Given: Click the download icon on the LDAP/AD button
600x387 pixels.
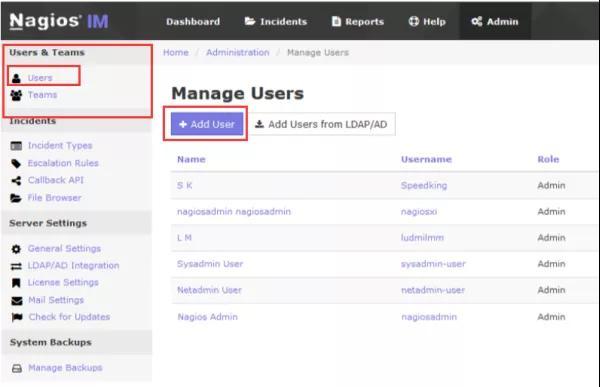Looking at the screenshot, I should (259, 124).
